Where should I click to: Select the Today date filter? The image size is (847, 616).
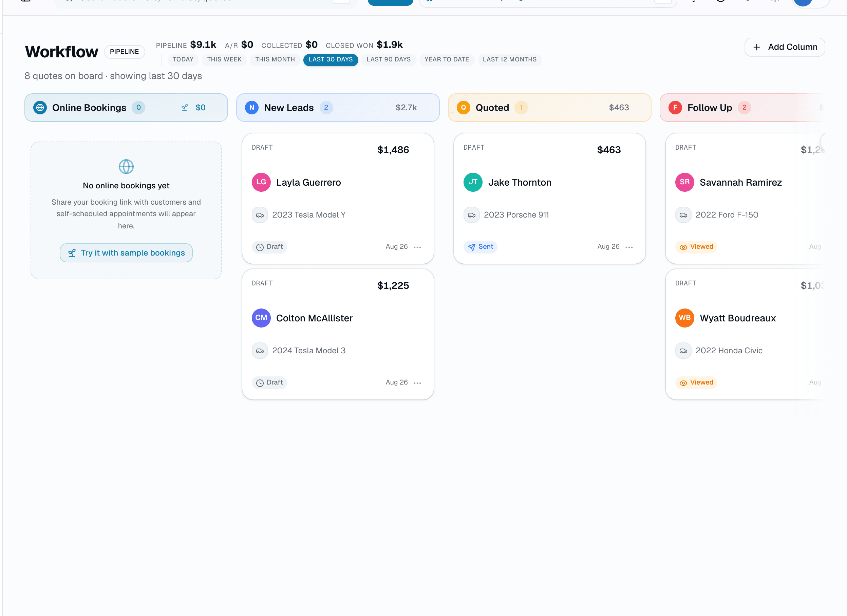tap(183, 60)
